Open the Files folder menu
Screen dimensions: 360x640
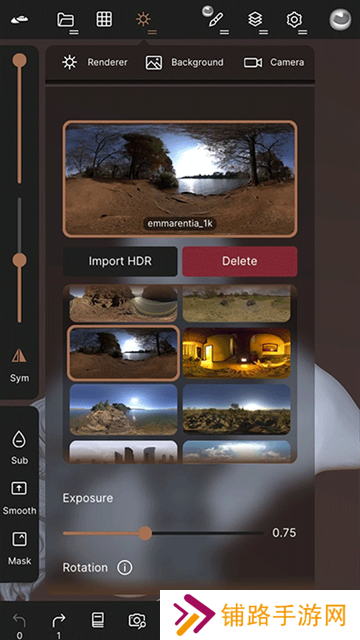pyautogui.click(x=65, y=19)
